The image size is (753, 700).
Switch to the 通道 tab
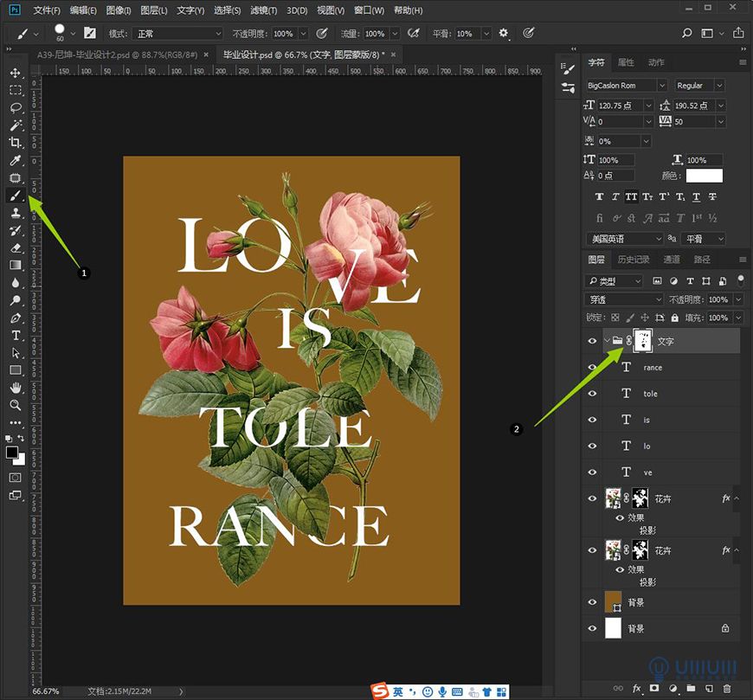(x=672, y=260)
